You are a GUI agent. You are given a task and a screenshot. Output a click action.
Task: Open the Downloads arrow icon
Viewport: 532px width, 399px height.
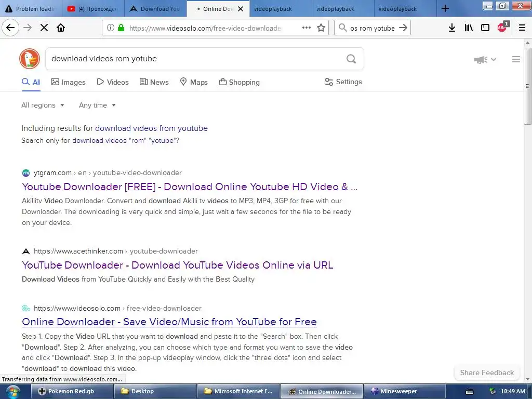tap(452, 28)
